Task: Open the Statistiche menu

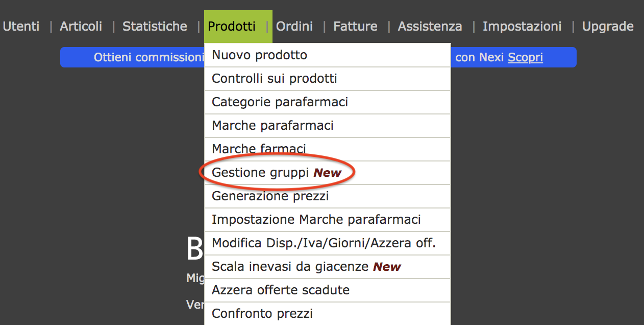Action: pyautogui.click(x=155, y=26)
